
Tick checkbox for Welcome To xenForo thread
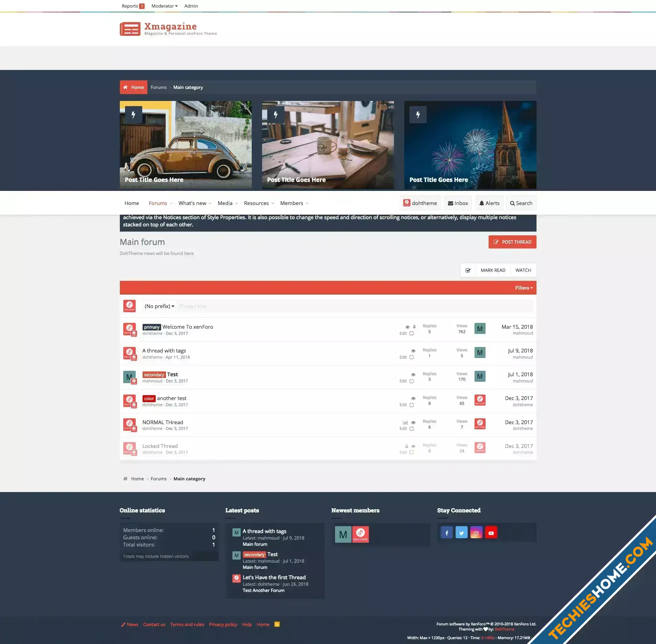pyautogui.click(x=412, y=334)
